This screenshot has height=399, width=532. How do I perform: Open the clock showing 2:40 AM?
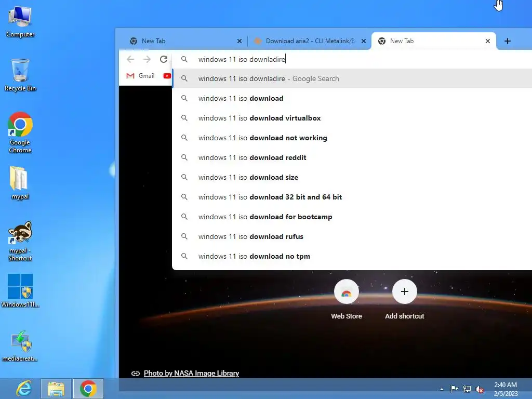click(506, 389)
